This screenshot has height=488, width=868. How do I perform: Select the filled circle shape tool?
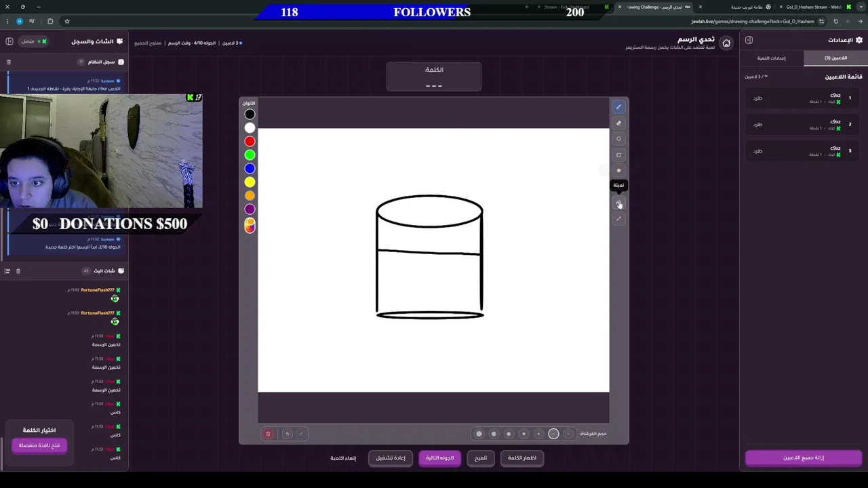[618, 171]
